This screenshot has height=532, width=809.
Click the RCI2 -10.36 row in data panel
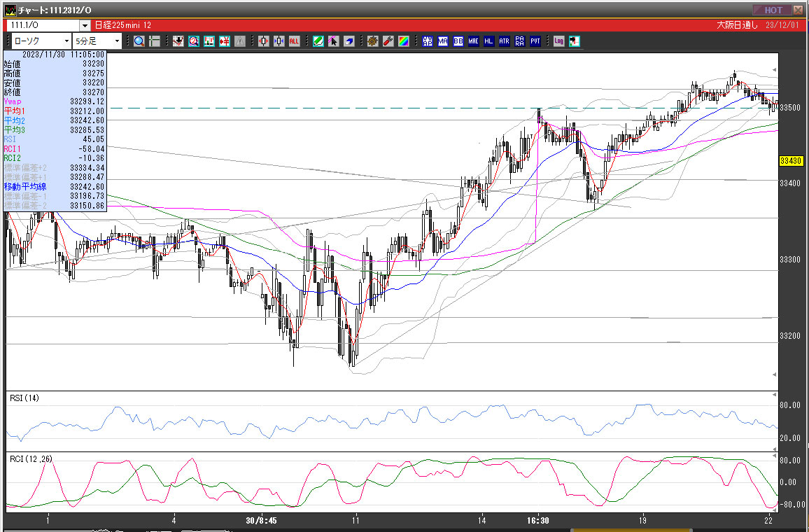click(54, 158)
